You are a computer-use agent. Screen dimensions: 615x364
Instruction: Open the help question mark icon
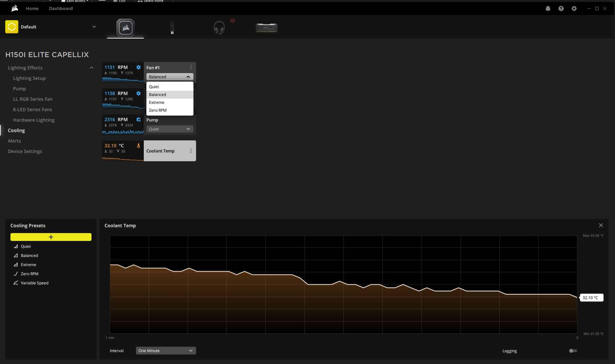point(561,8)
